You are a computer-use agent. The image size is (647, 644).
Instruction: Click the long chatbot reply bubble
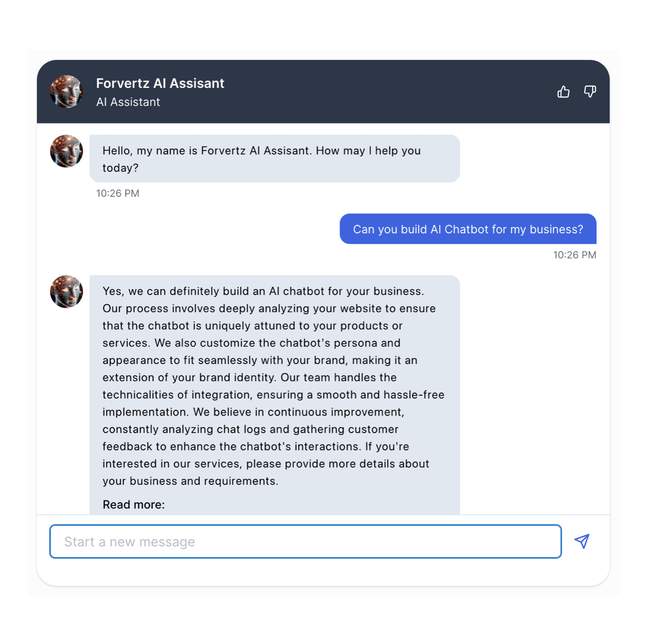275,395
